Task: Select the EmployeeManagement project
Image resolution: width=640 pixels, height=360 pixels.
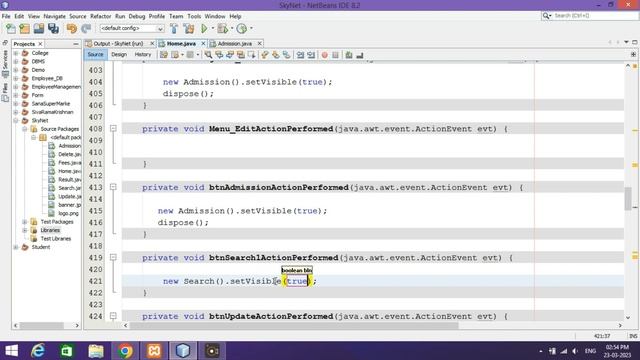Action: pos(56,87)
